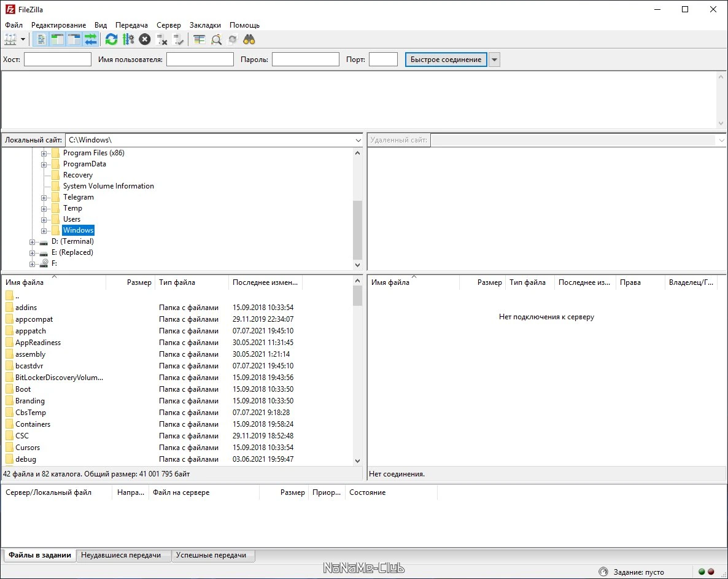Open the Site Manager icon
Image resolution: width=728 pixels, height=579 pixels.
[x=10, y=39]
